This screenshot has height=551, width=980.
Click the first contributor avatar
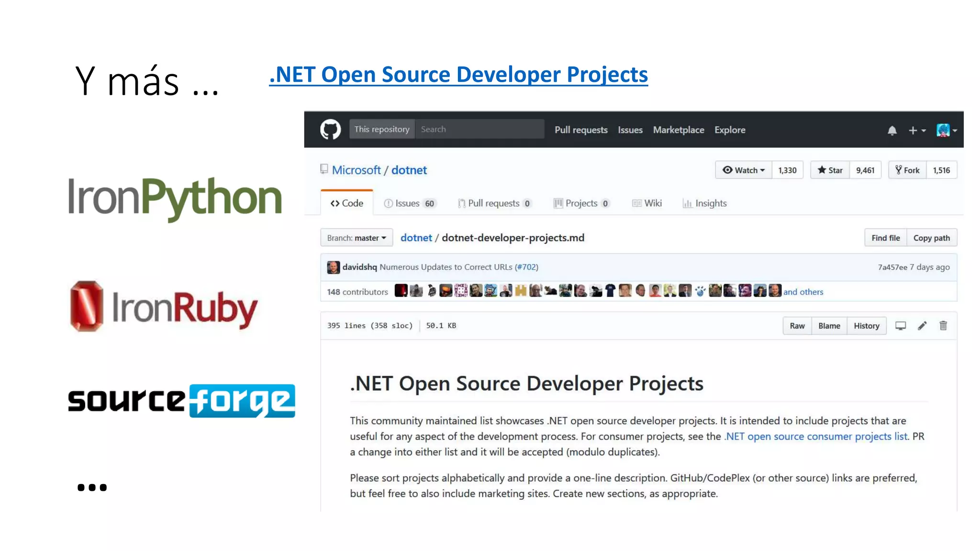401,291
